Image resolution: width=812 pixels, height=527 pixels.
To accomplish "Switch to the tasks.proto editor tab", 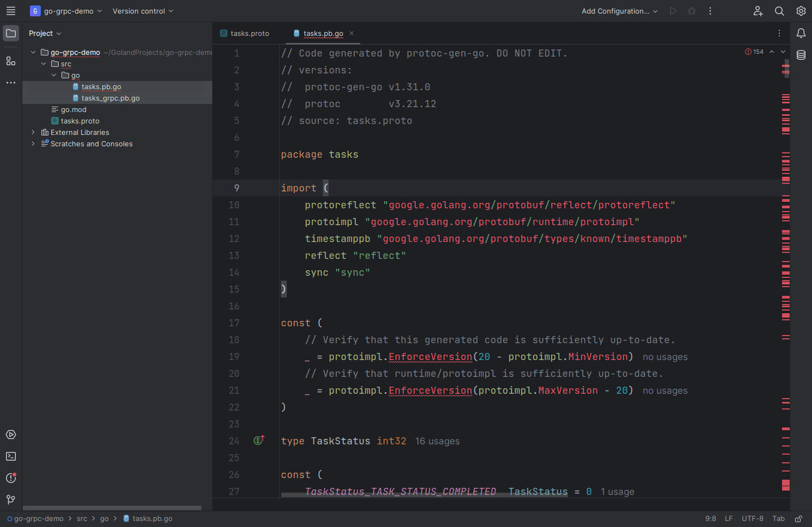I will coord(249,33).
